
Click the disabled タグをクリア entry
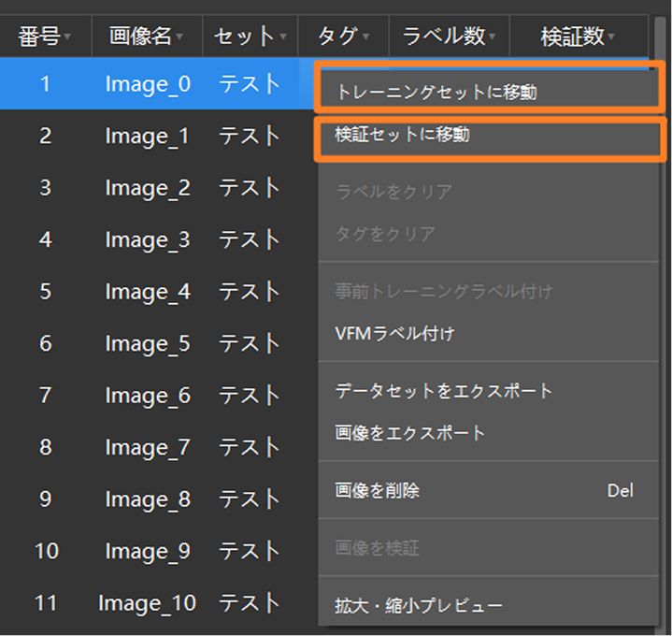[x=489, y=234]
